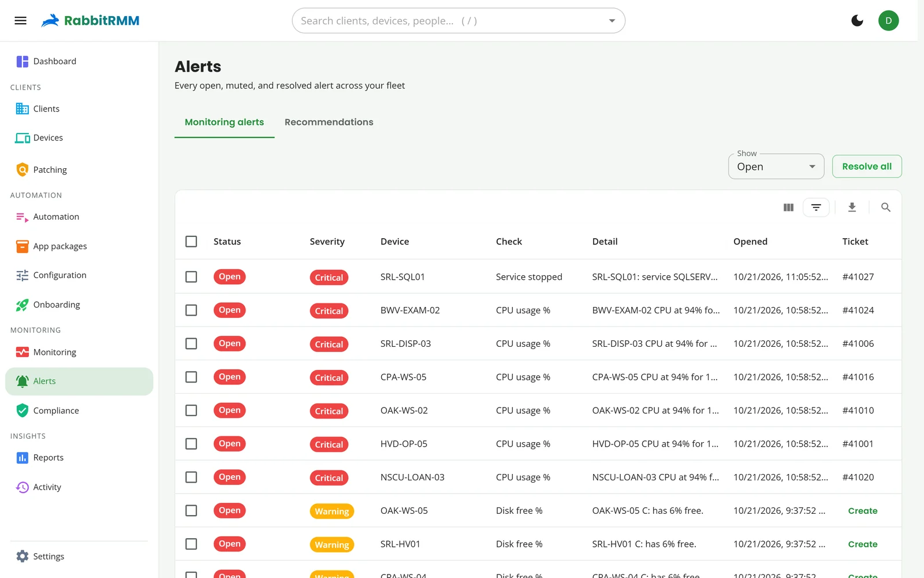
Task: Open App packages in sidebar
Action: (79, 246)
